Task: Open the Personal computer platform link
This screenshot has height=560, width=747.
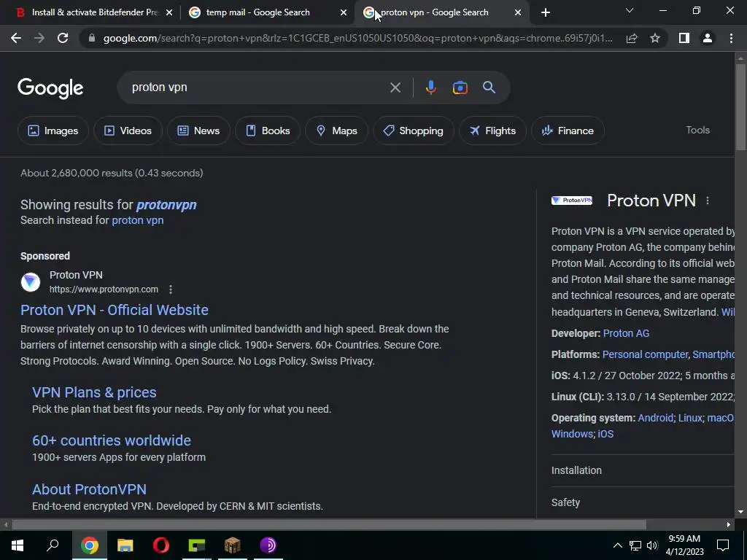Action: coord(645,354)
